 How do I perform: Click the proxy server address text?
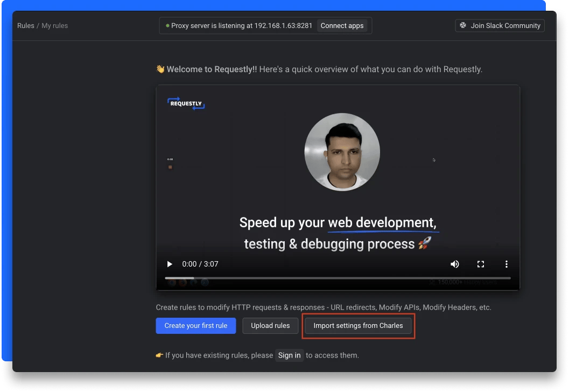pos(242,26)
